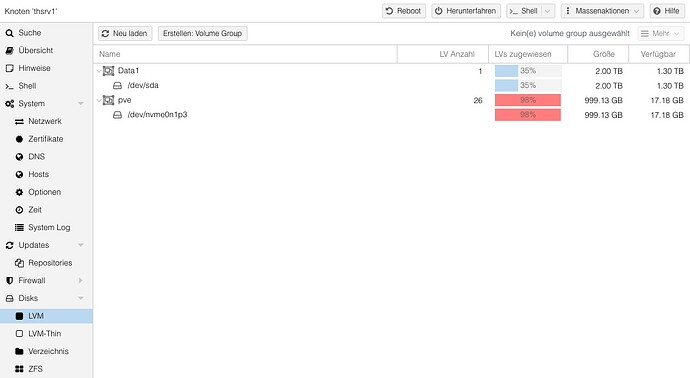Click /dev/sda 35% usage bar
Screen dimensions: 690x378
[528, 85]
